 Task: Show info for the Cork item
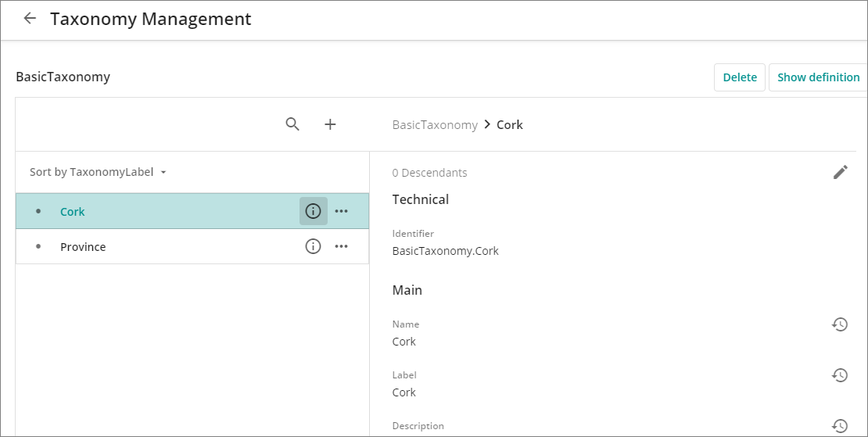pyautogui.click(x=313, y=211)
